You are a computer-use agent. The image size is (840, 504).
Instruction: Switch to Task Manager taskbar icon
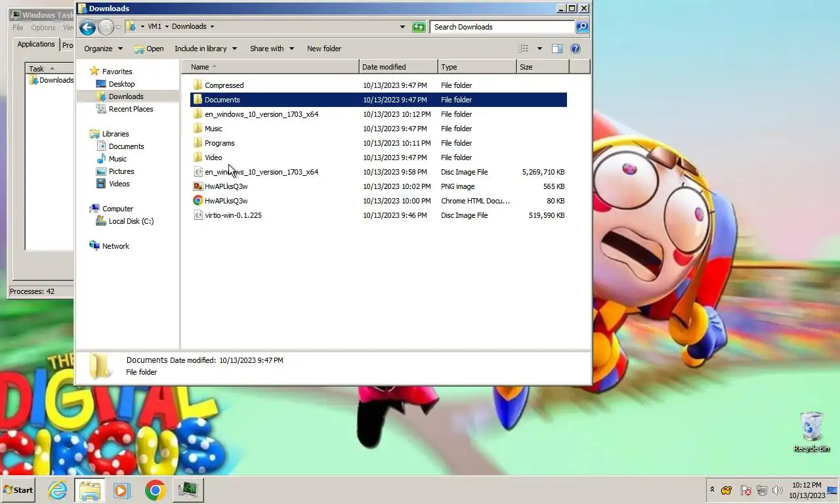188,490
